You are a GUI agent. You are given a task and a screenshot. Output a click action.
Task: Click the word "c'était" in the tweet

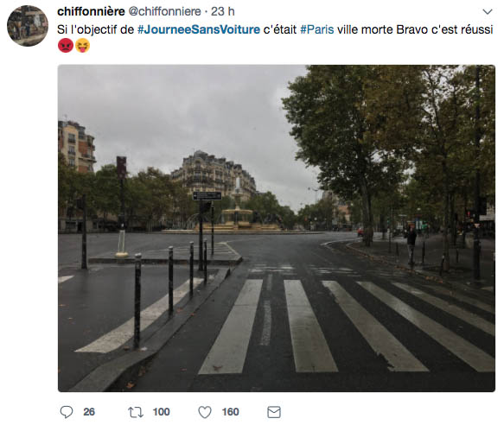point(279,29)
